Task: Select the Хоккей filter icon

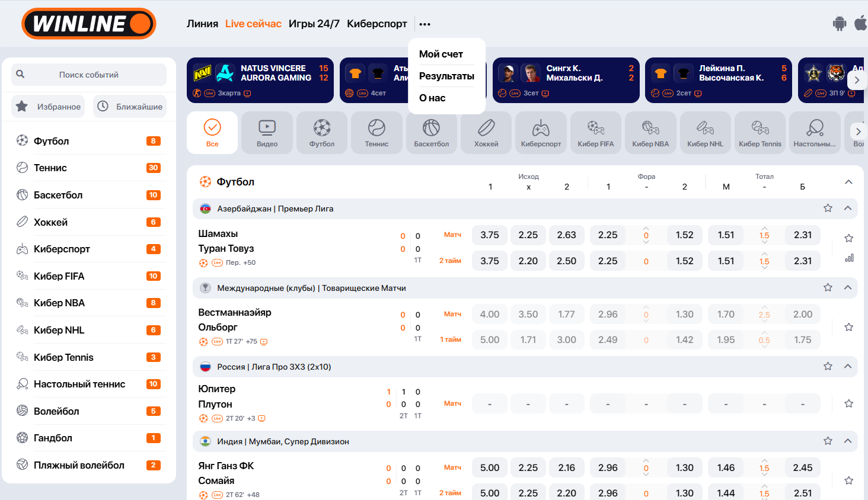Action: pos(486,133)
